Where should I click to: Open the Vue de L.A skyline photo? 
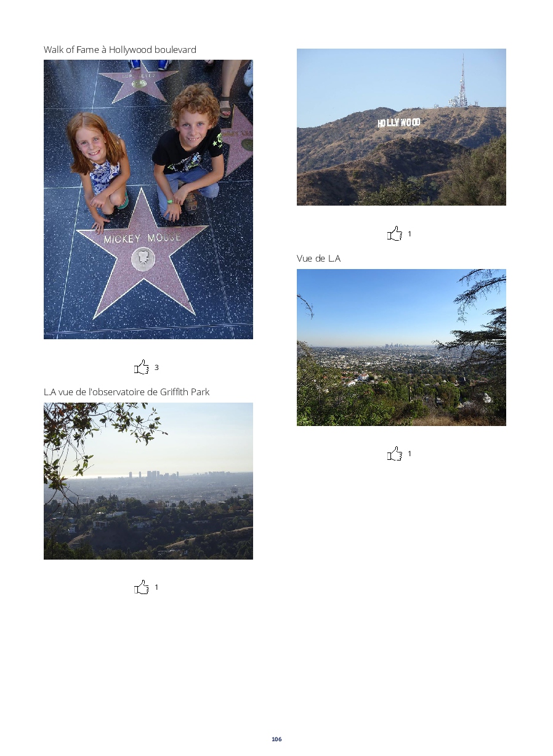[402, 347]
